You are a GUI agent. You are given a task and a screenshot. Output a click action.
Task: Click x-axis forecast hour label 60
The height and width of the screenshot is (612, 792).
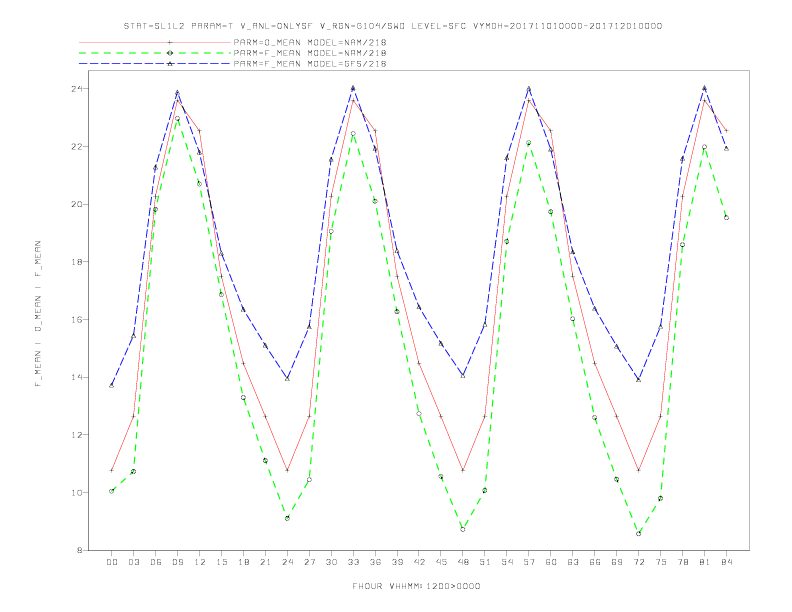click(551, 562)
